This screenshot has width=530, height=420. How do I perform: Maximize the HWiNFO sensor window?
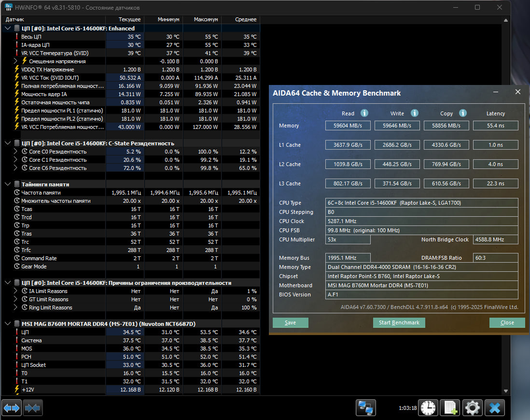click(x=477, y=7)
